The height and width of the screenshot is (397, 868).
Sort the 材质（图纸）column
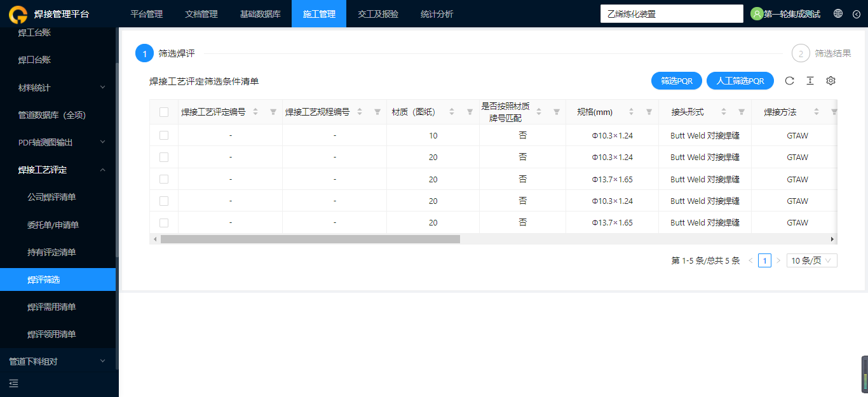(x=452, y=112)
